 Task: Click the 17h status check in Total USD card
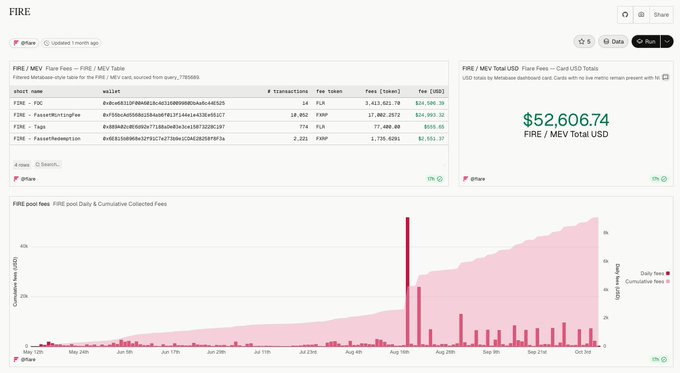pyautogui.click(x=659, y=179)
